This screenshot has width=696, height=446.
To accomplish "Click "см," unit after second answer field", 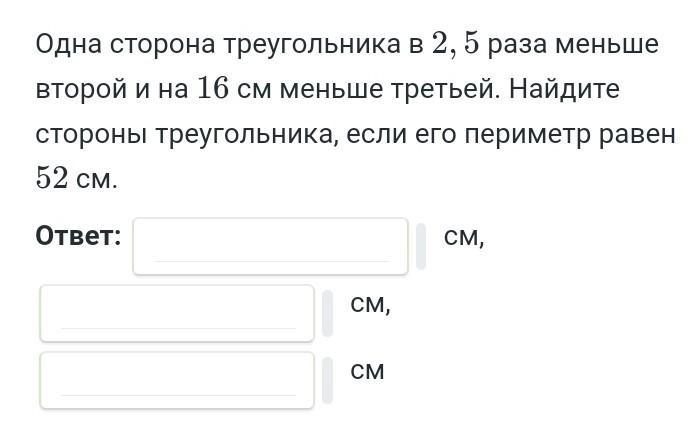I will click(x=370, y=304).
